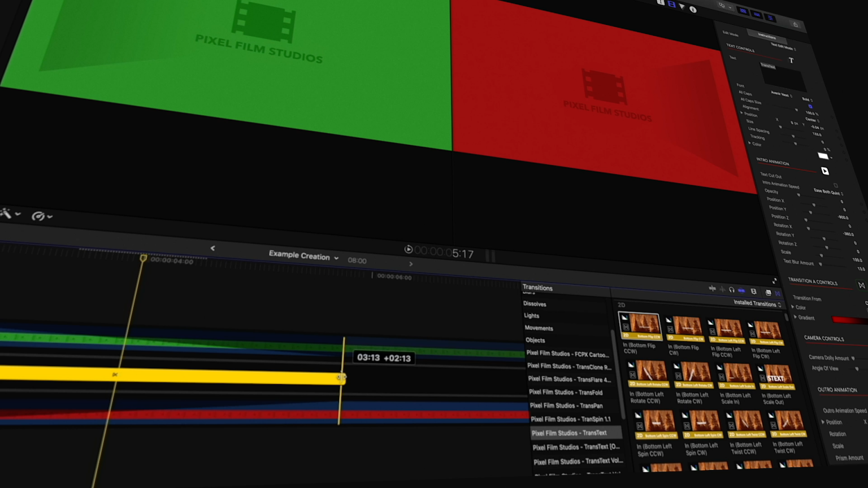
Task: Select Objects transitions category
Action: (x=535, y=341)
